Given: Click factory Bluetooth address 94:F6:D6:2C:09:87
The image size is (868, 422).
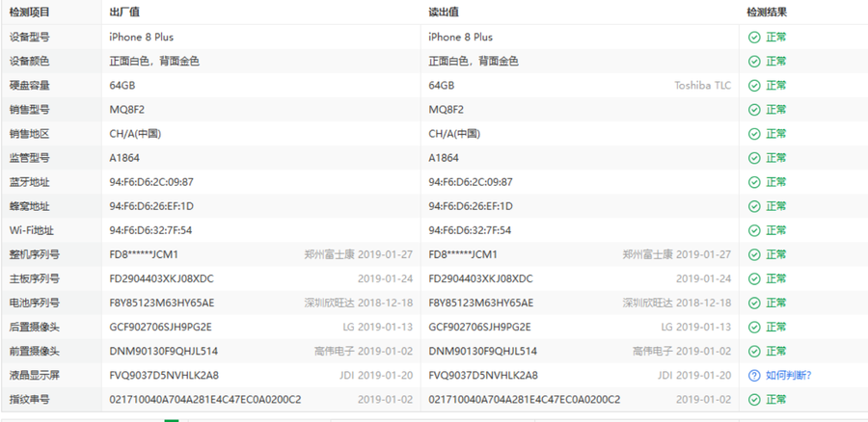Looking at the screenshot, I should point(151,182).
